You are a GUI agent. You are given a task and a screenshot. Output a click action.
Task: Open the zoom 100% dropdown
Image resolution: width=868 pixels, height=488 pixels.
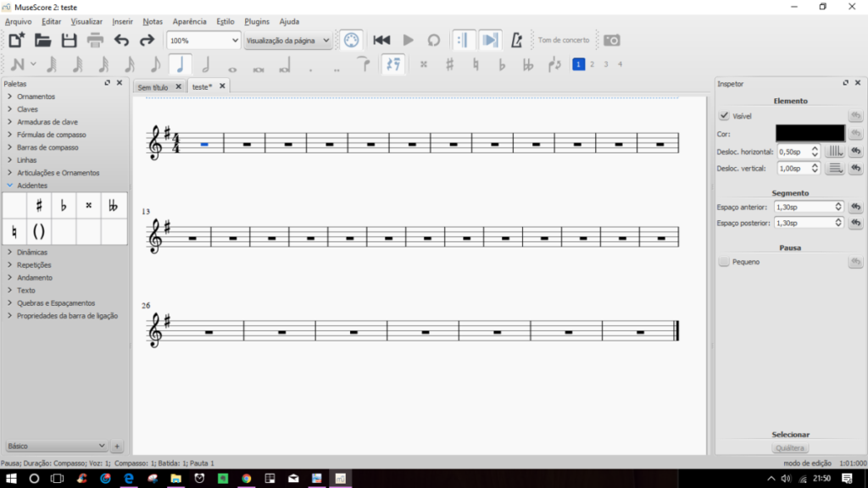[x=203, y=40]
